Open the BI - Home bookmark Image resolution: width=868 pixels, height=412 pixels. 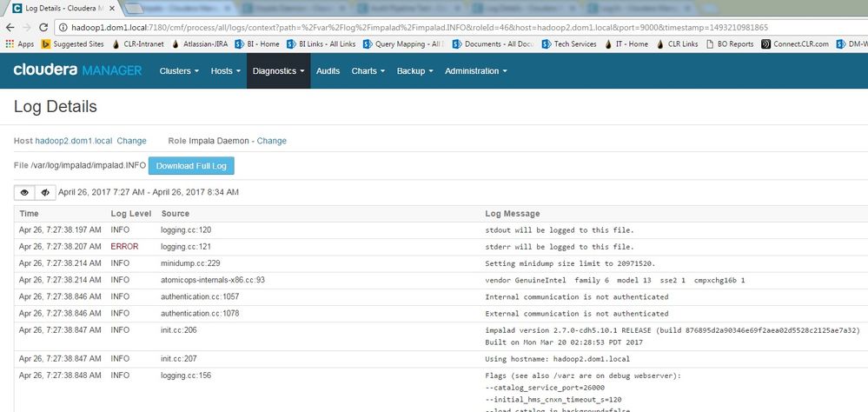tap(257, 43)
